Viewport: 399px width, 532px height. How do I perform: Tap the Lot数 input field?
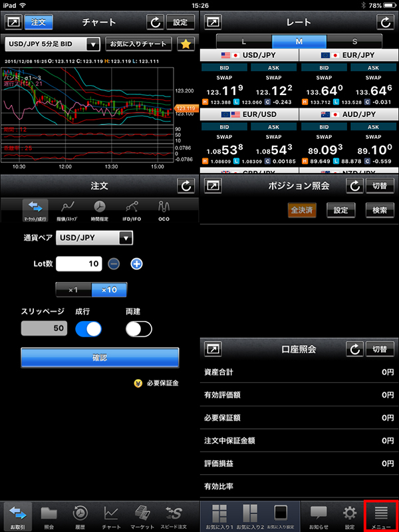(78, 264)
